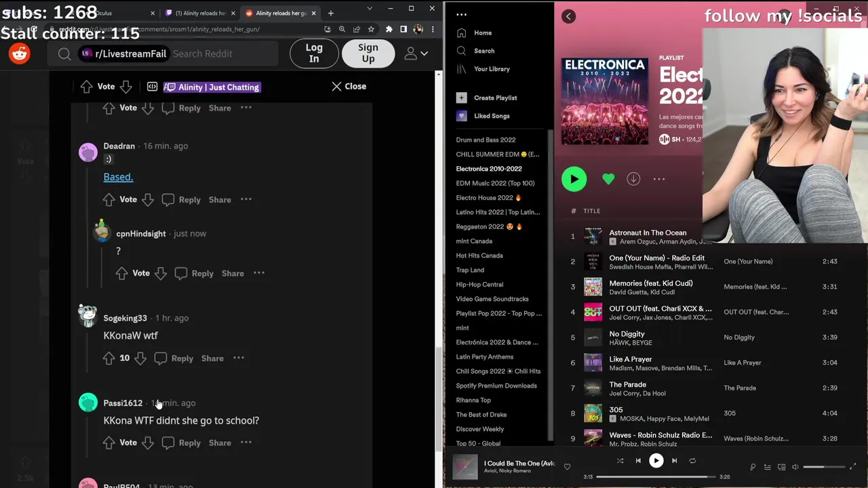Screen dimensions: 868x488
Task: Skip to next track
Action: (674, 461)
